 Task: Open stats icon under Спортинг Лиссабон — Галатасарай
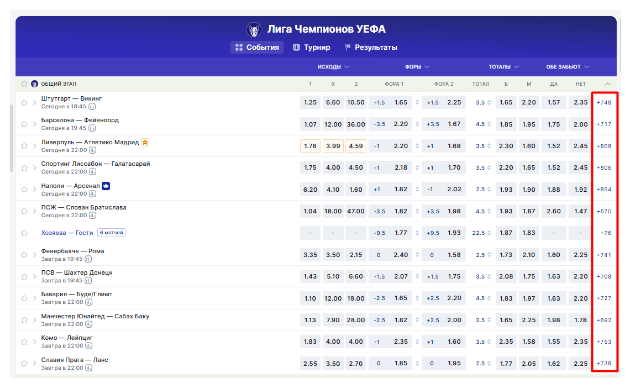coord(93,172)
